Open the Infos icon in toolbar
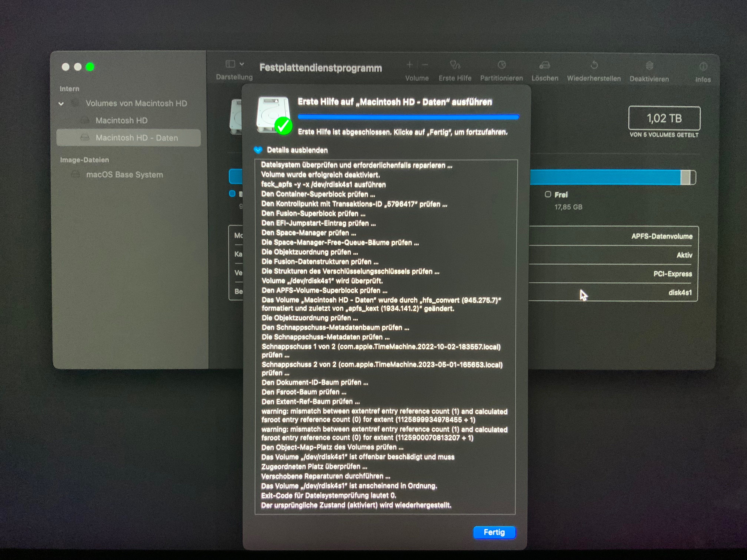This screenshot has height=560, width=747. 703,66
